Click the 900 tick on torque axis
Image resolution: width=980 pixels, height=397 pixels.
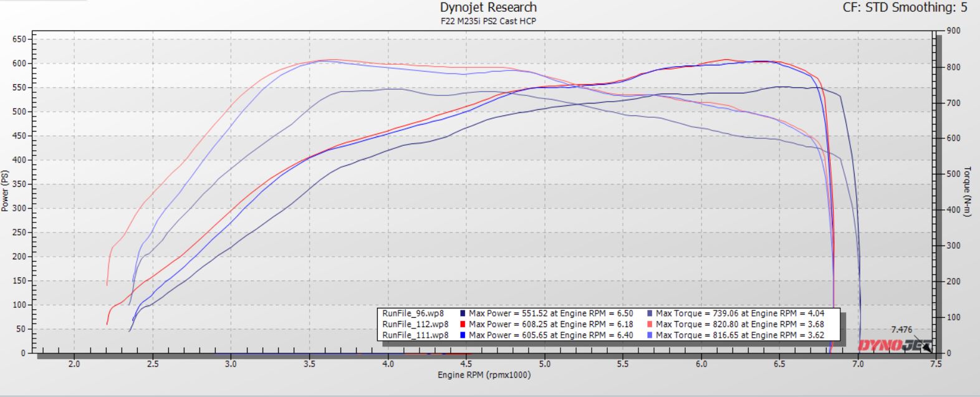pyautogui.click(x=954, y=31)
